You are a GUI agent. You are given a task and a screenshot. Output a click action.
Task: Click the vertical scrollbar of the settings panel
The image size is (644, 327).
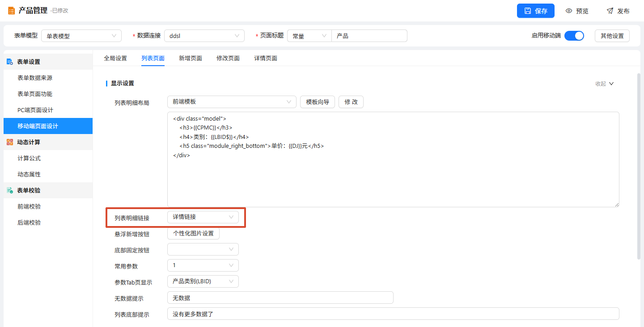point(639,166)
